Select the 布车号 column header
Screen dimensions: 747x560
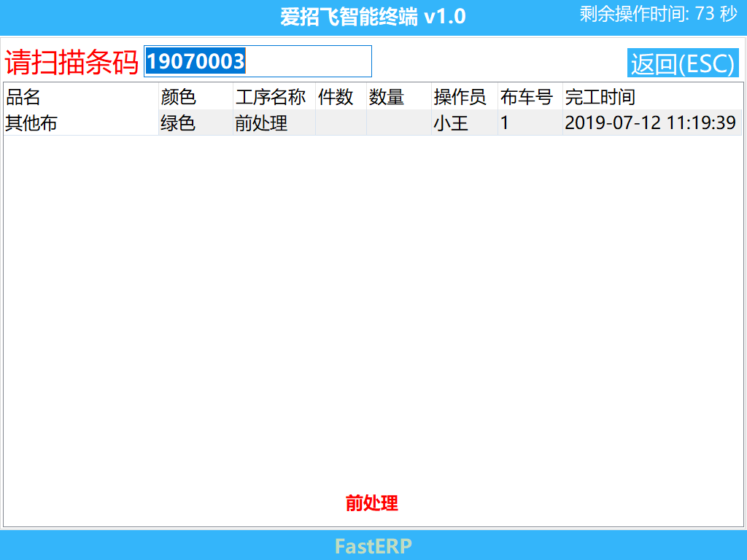point(530,97)
